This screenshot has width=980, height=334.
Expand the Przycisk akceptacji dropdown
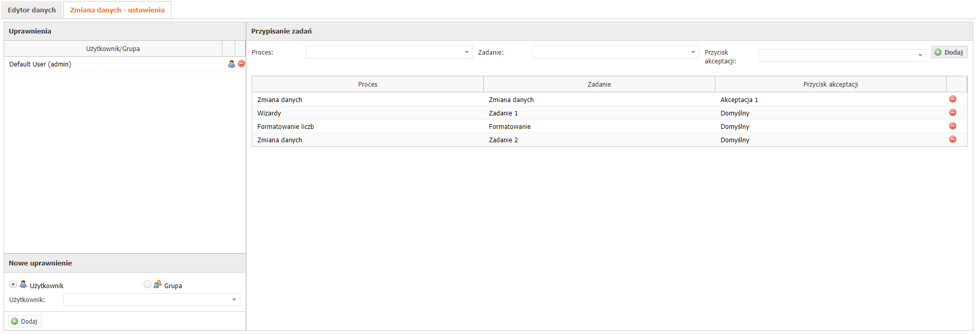pos(920,56)
